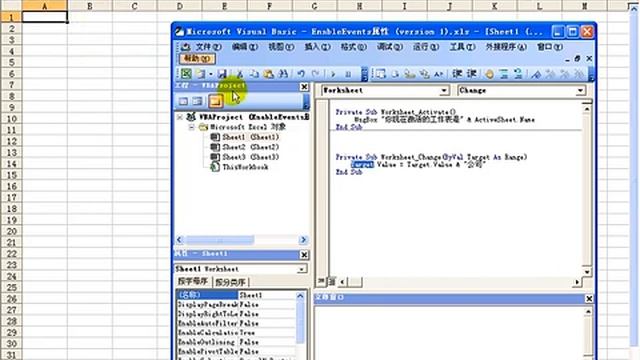Close the Properties panel
The image size is (640, 360).
click(x=304, y=255)
